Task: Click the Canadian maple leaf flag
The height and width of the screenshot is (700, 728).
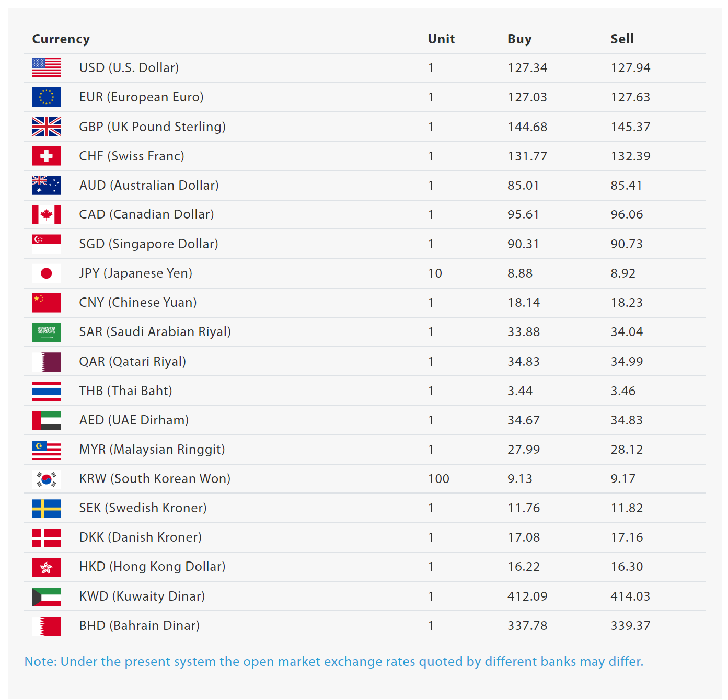Action: 47,214
